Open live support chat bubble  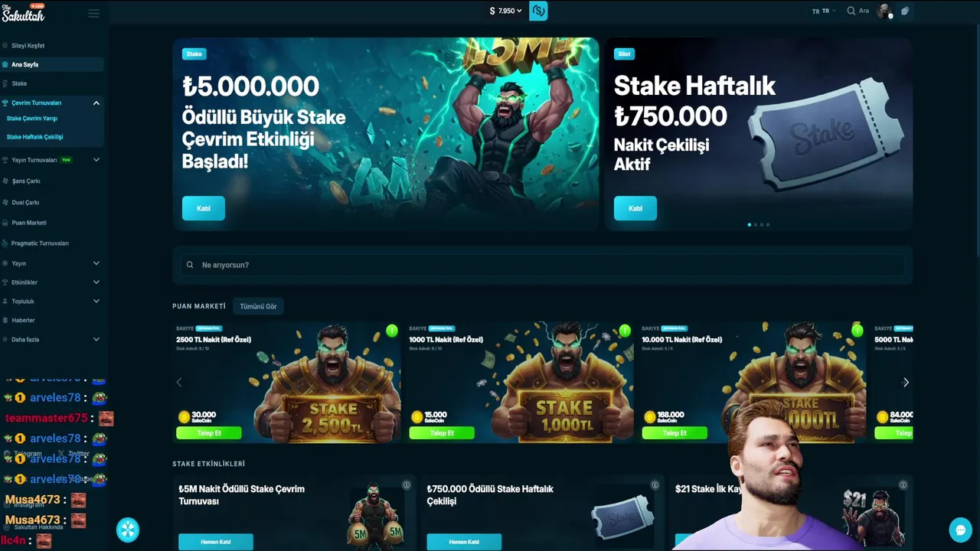(x=960, y=530)
